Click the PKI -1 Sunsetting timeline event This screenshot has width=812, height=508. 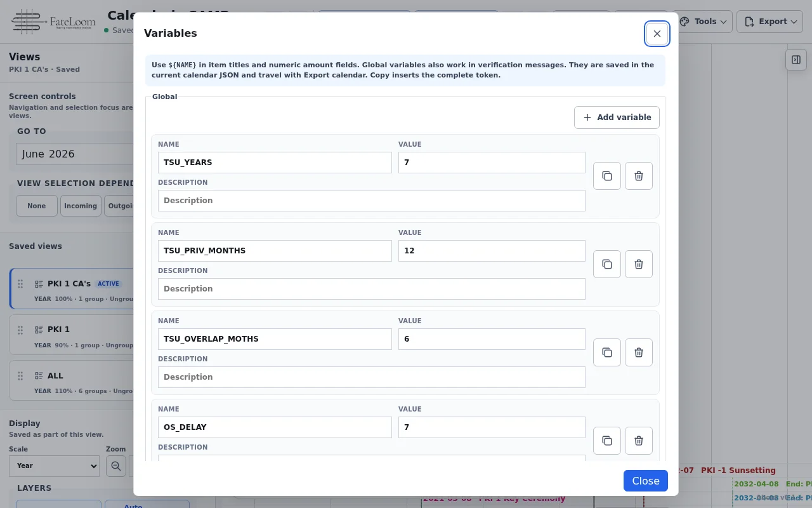tap(738, 471)
